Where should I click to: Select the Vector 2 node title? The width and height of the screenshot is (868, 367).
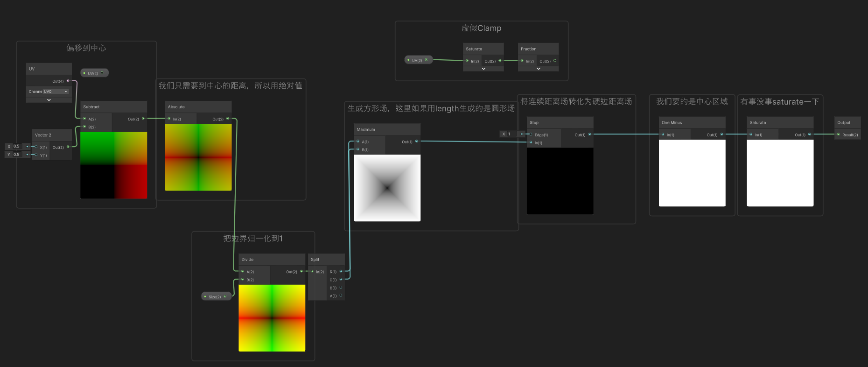[x=43, y=135]
